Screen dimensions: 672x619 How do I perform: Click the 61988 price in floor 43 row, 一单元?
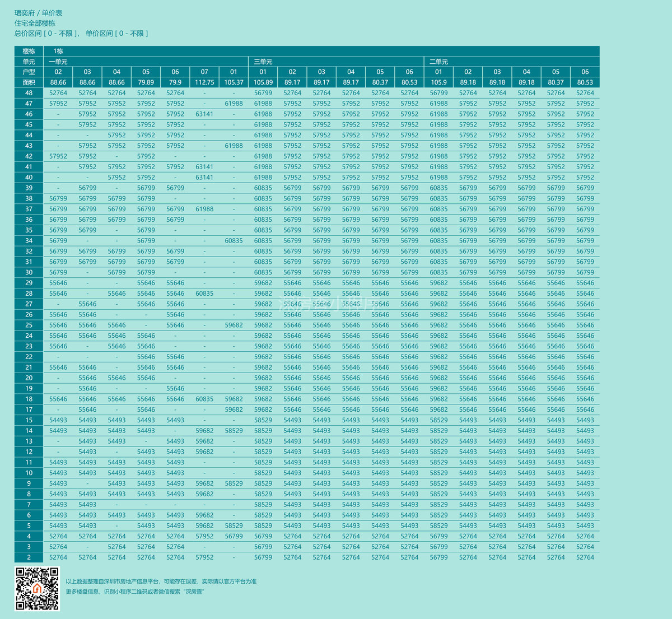pyautogui.click(x=234, y=146)
